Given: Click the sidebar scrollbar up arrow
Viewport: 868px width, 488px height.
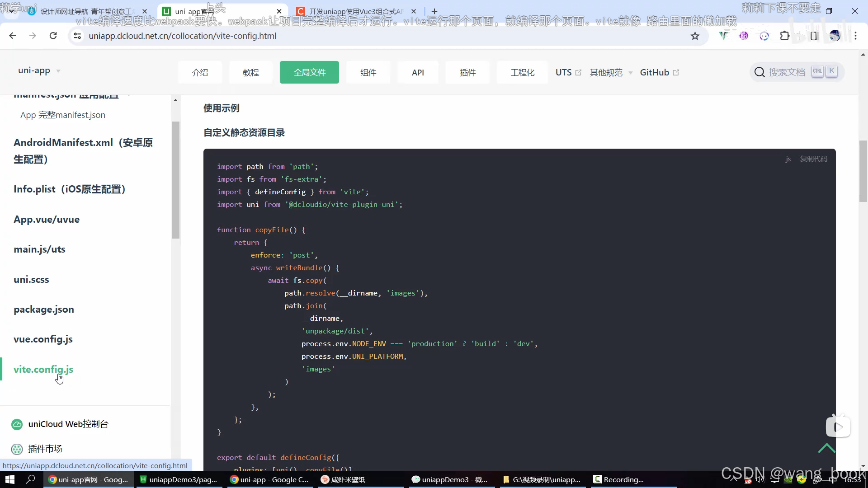Looking at the screenshot, I should [175, 100].
